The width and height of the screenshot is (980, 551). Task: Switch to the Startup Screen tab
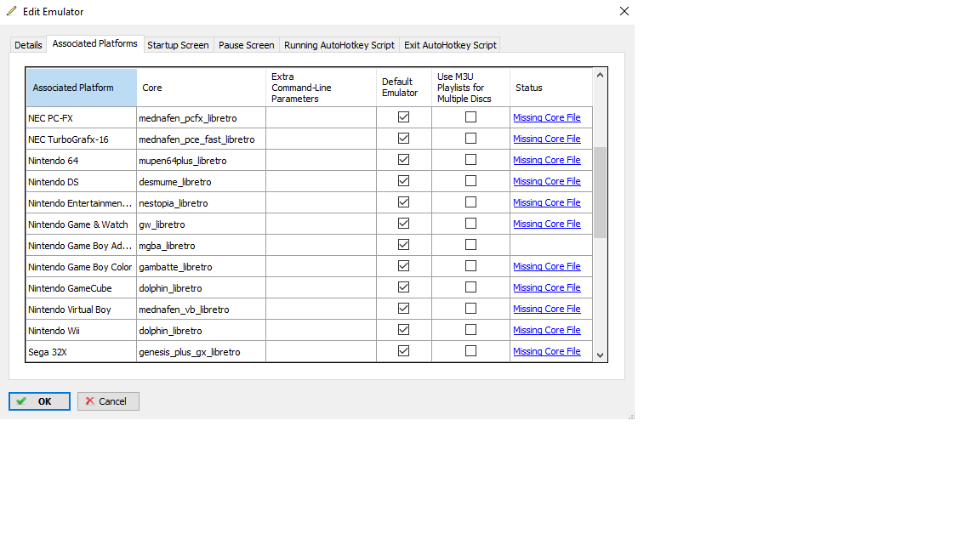tap(178, 45)
